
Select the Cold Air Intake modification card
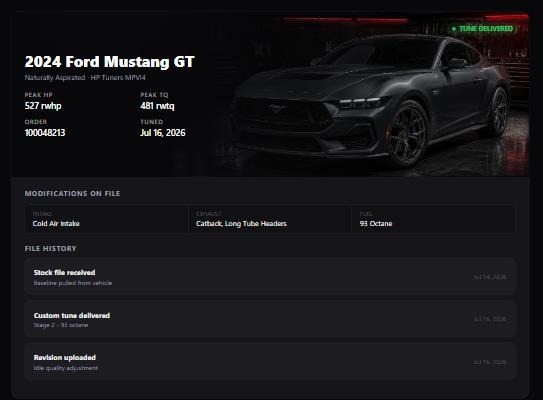[x=107, y=219]
